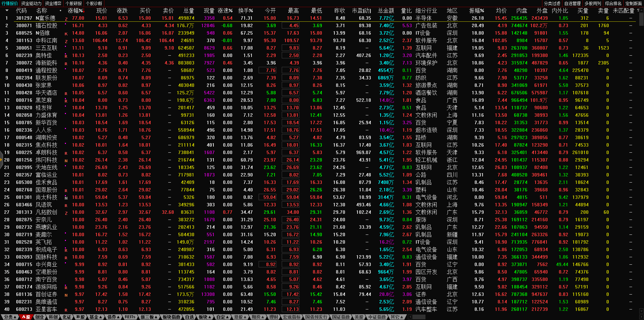
Task: Click the dot icon beside the 名称 header
Action: (x=60, y=11)
